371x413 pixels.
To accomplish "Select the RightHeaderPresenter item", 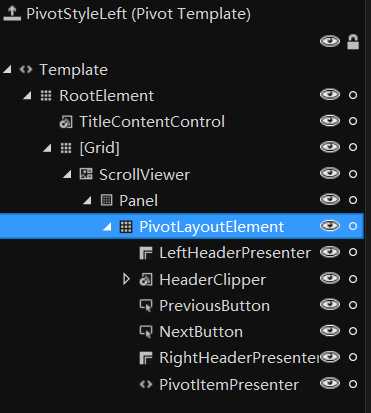I will click(239, 358).
